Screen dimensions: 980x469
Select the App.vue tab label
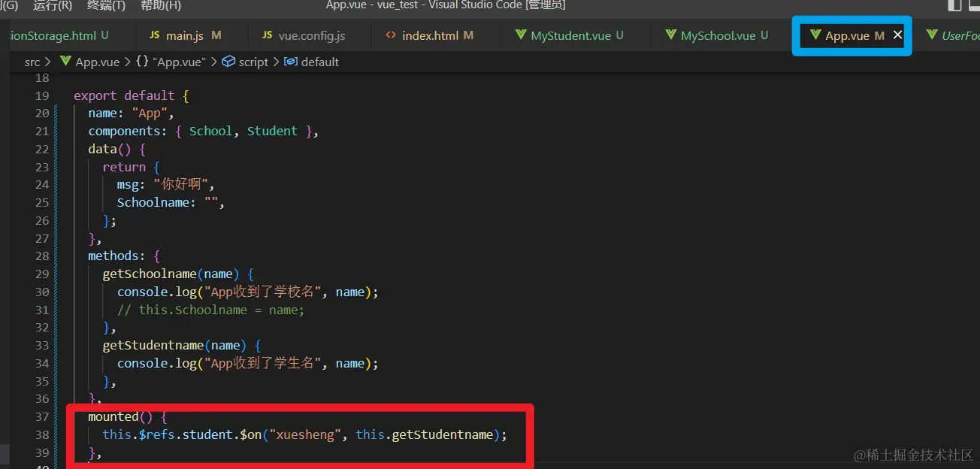[847, 35]
